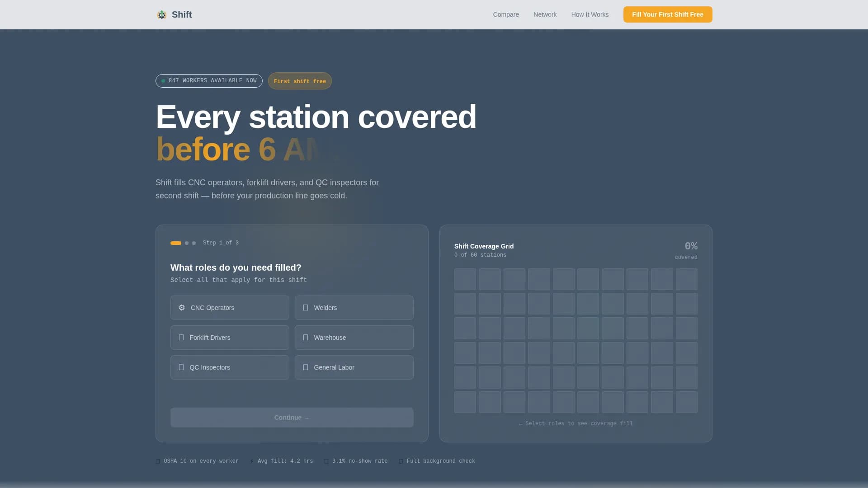Image resolution: width=868 pixels, height=488 pixels.
Task: Select the CNC Operators role
Action: pyautogui.click(x=230, y=308)
